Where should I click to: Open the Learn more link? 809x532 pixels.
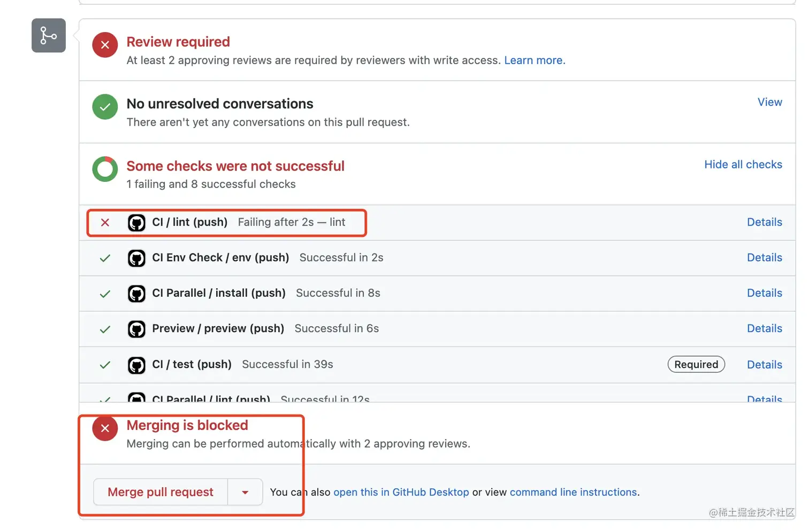[x=534, y=60]
